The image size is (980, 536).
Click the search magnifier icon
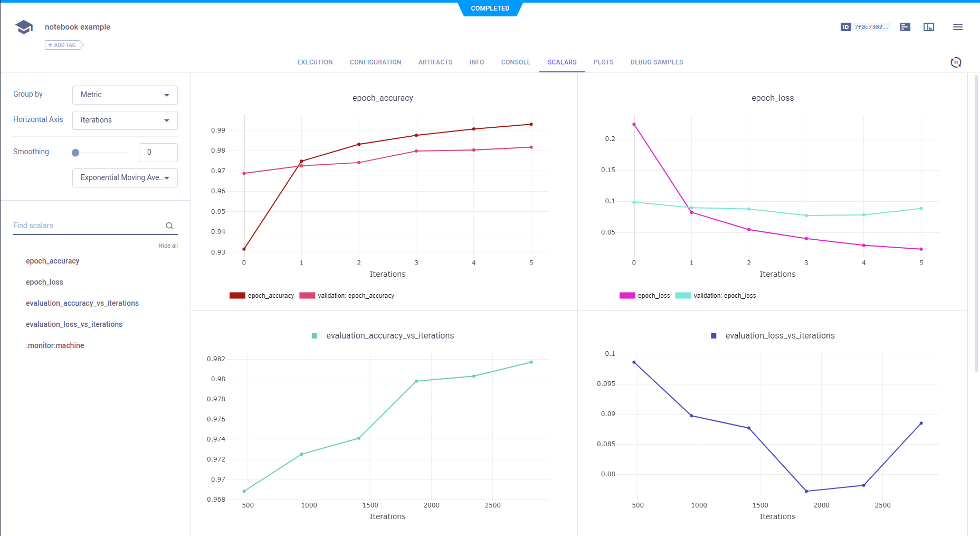(x=169, y=226)
